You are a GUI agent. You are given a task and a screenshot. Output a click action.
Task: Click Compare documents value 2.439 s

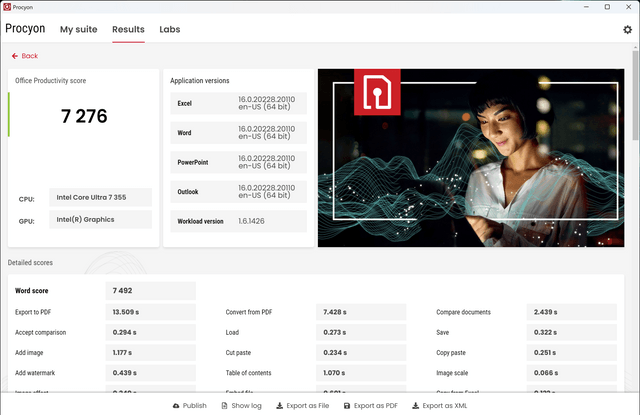click(572, 312)
